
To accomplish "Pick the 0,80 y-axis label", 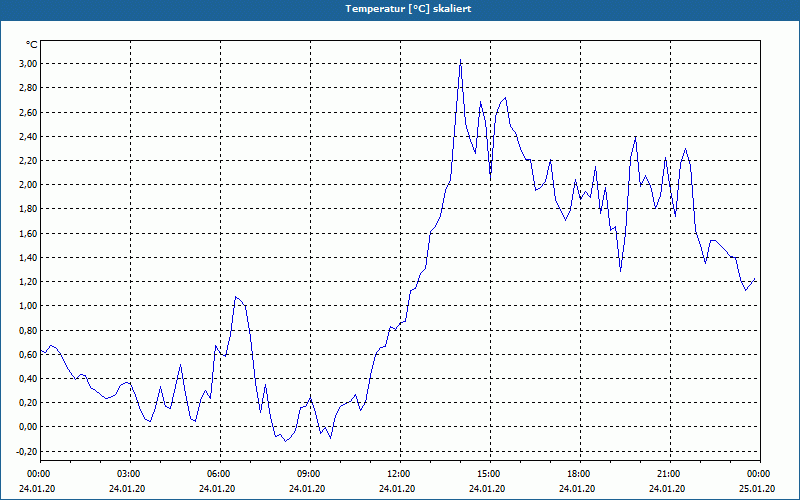I will pos(29,330).
